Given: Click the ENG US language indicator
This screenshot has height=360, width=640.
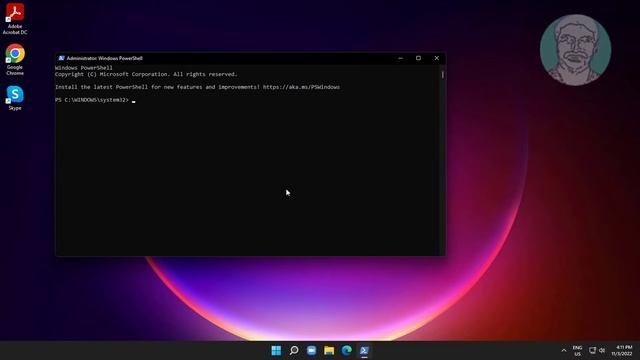Looking at the screenshot, I should [577, 351].
